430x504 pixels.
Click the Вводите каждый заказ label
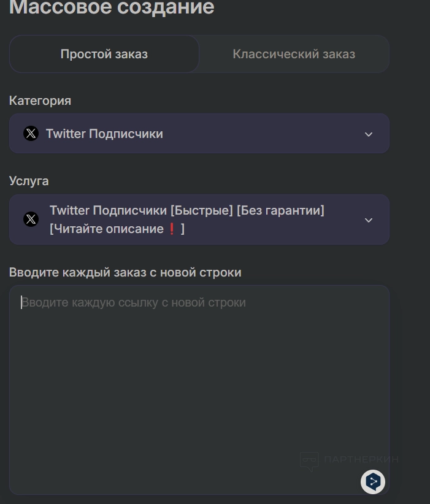(125, 272)
